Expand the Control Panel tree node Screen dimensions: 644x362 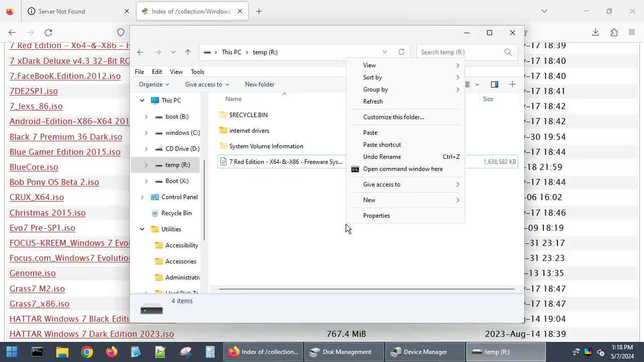coord(142,197)
